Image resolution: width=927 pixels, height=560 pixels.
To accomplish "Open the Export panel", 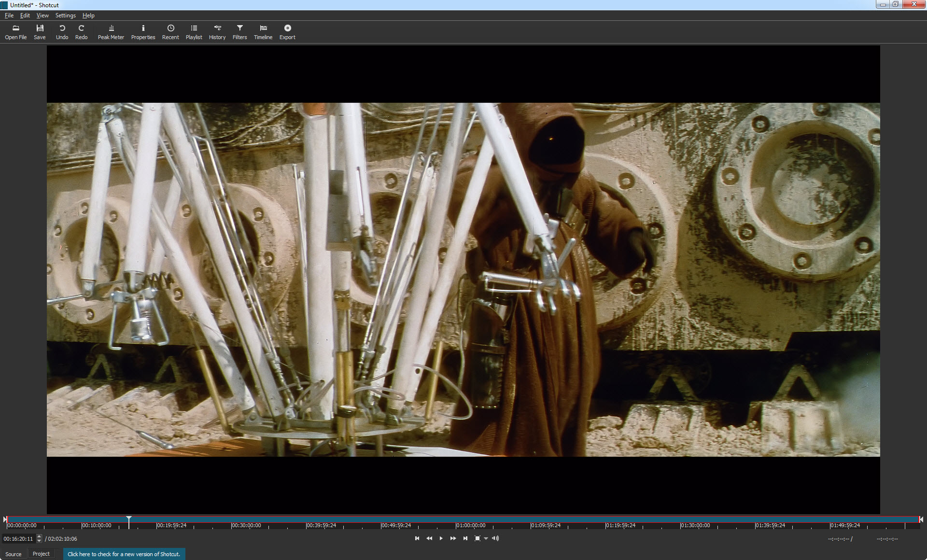I will tap(287, 32).
